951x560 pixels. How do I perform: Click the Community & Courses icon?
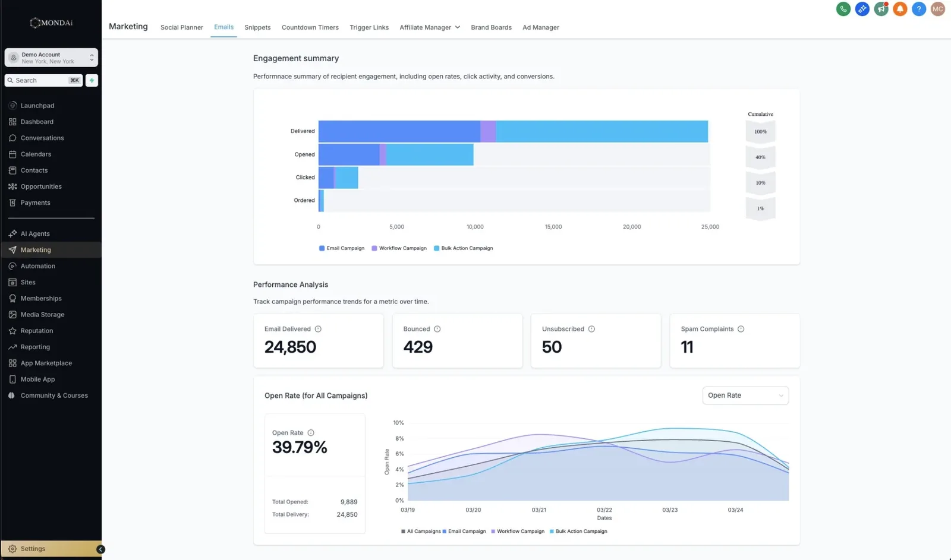click(x=11, y=396)
